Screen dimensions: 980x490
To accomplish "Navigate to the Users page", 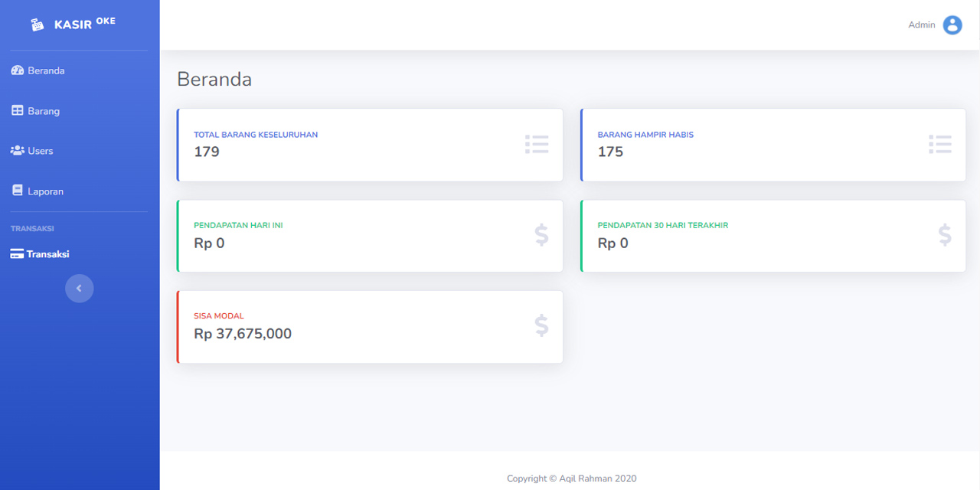I will coord(41,151).
